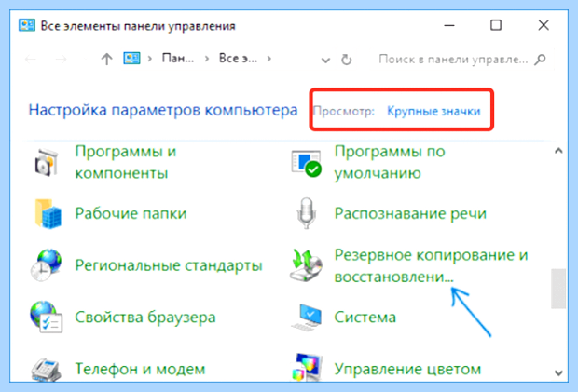Viewport: 578px width, 392px height.
Task: Click the Regional Standards globe clock icon
Action: [x=46, y=265]
